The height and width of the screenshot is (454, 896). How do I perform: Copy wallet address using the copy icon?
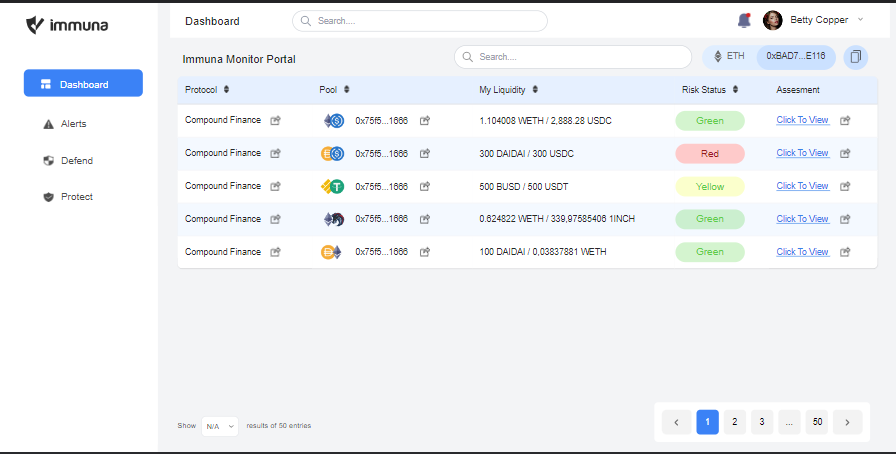(855, 57)
